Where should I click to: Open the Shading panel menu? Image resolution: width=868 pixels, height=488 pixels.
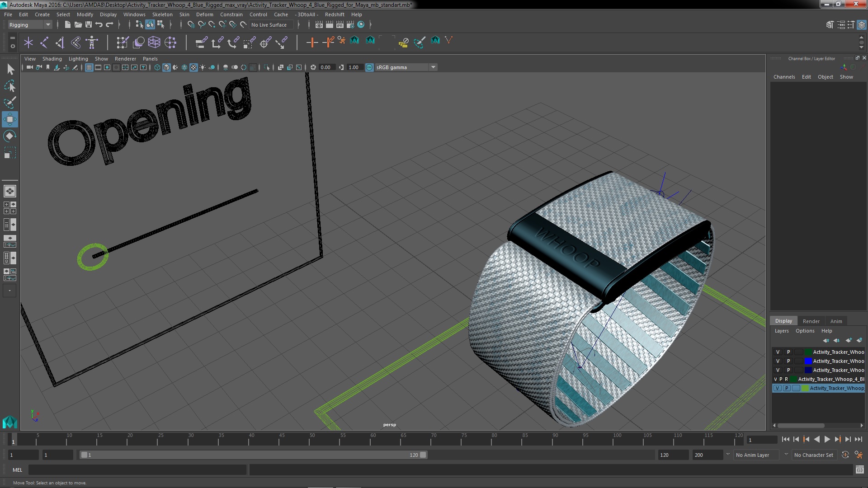(52, 59)
